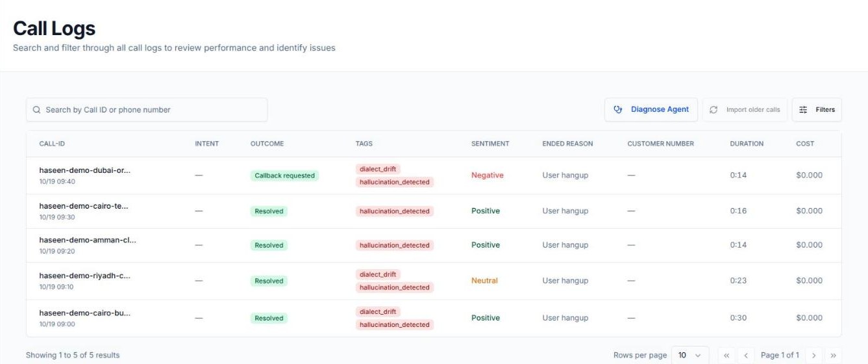Click the refresh icon beside Import older calls
Viewport: 868px width, 364px height.
click(x=714, y=110)
